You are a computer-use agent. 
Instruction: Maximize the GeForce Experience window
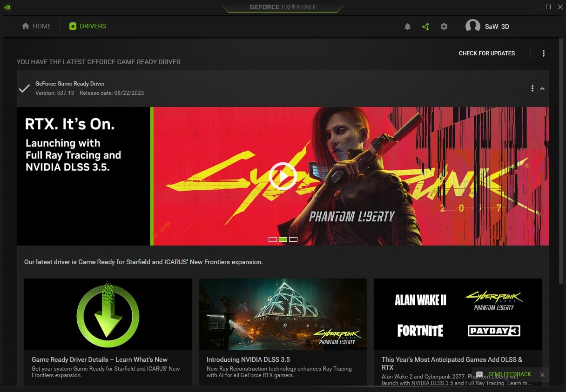point(548,7)
